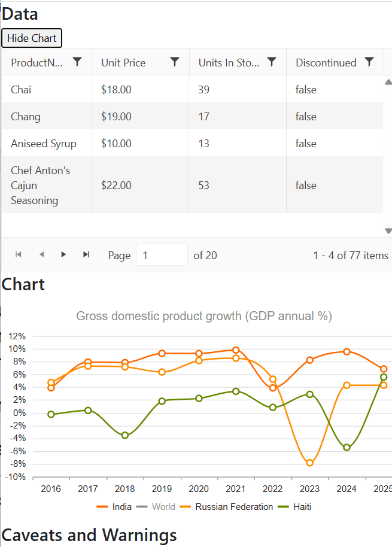Open the Units In Stock filter menu

tap(272, 62)
